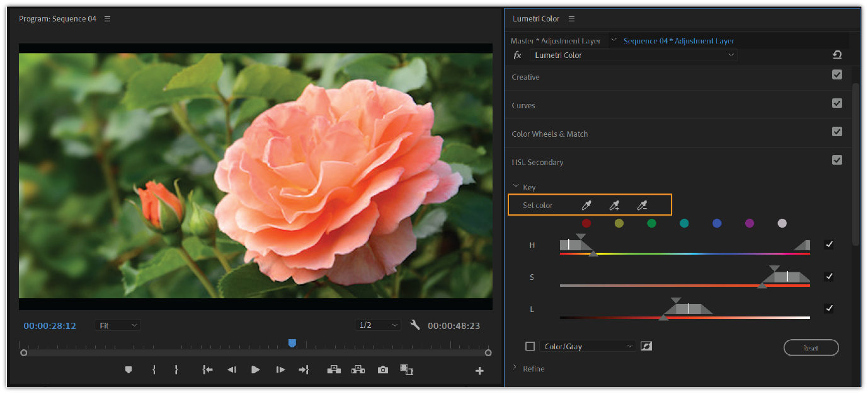The height and width of the screenshot is (394, 868).
Task: Click the add-to-selection eyedropper
Action: tap(614, 205)
